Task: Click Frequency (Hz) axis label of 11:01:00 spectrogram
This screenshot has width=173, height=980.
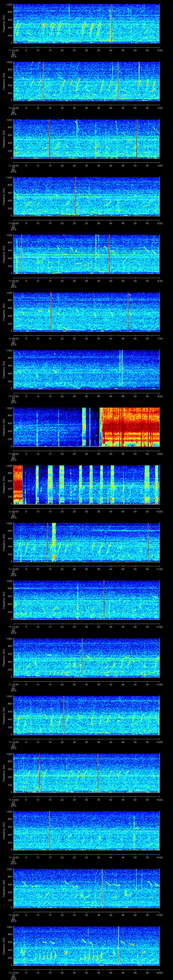Action: (4, 24)
